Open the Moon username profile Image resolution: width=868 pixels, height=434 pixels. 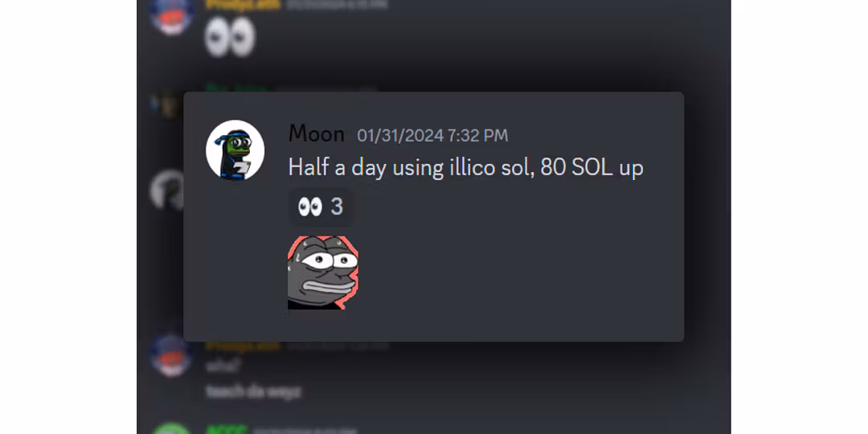click(316, 134)
